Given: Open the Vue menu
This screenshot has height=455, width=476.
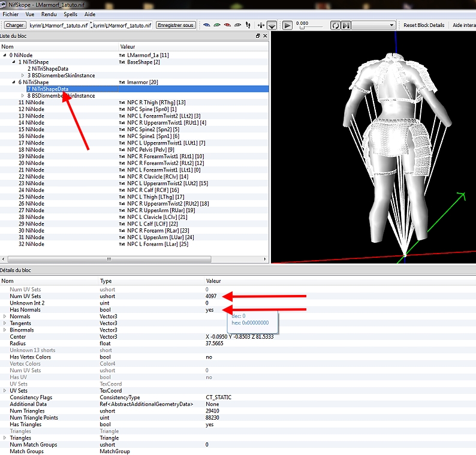Looking at the screenshot, I should tap(30, 14).
